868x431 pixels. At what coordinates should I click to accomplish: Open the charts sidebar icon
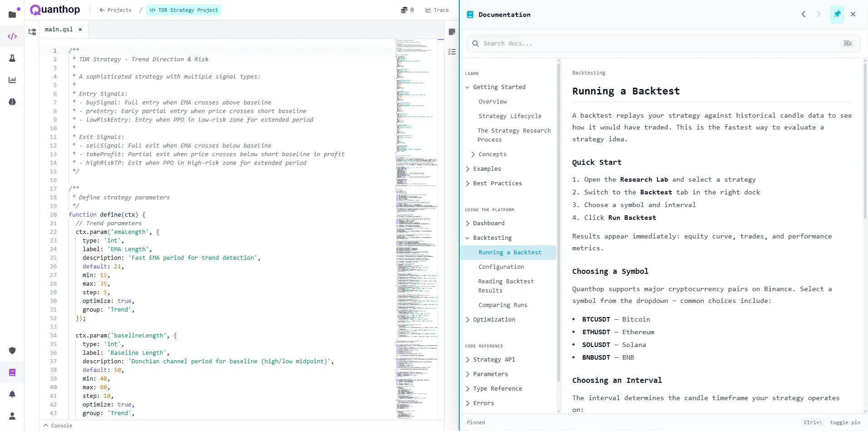(12, 80)
